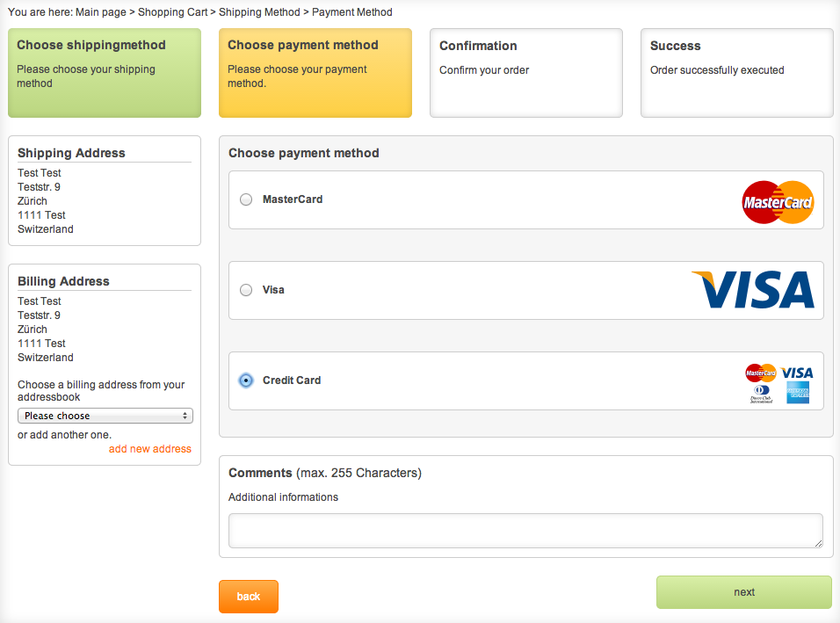This screenshot has width=840, height=623.
Task: Select the Visa radio button
Action: click(x=246, y=290)
